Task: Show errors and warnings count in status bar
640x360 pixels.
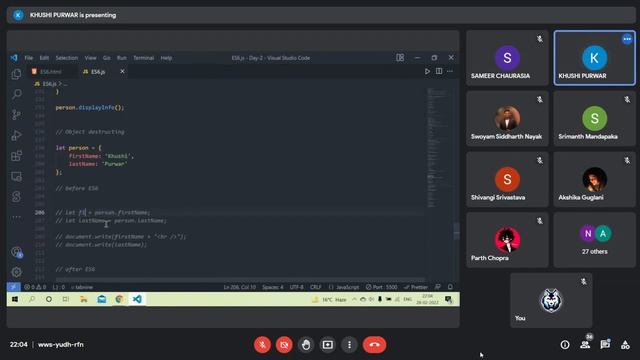Action: (35, 287)
